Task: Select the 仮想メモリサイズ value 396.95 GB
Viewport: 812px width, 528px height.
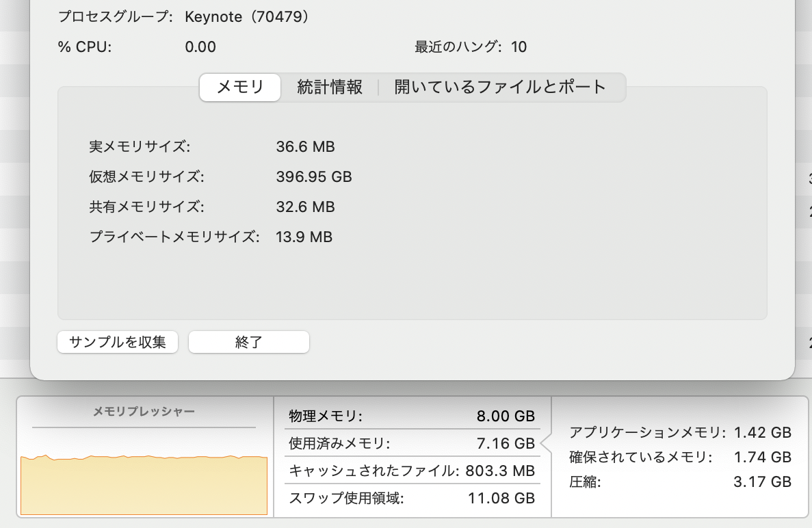Action: click(314, 176)
